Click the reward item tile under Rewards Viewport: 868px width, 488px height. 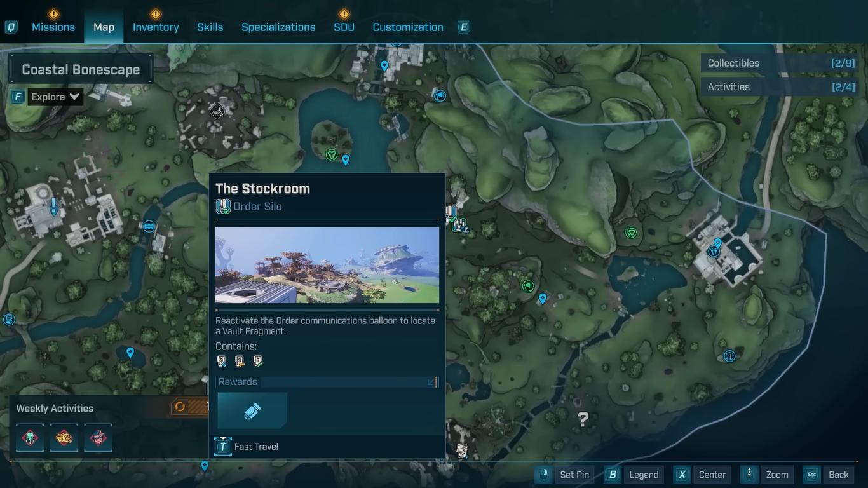252,410
